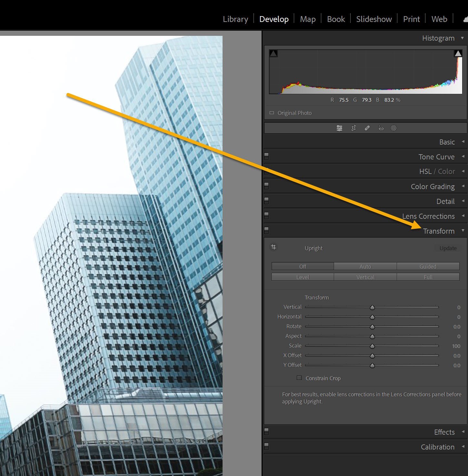Image resolution: width=468 pixels, height=476 pixels.
Task: Select the Healing (band-aid) tool
Action: (x=367, y=128)
